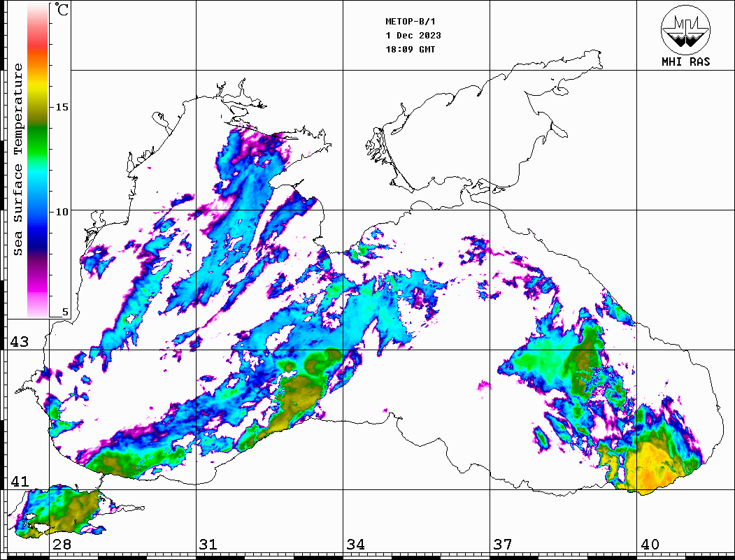735x560 pixels.
Task: Click the longitude label 28
Action: (x=62, y=544)
